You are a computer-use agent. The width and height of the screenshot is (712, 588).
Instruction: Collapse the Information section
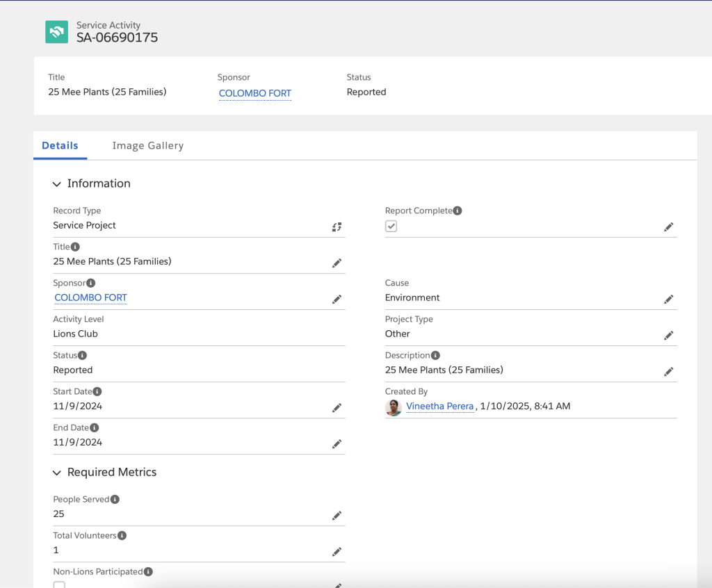[57, 184]
